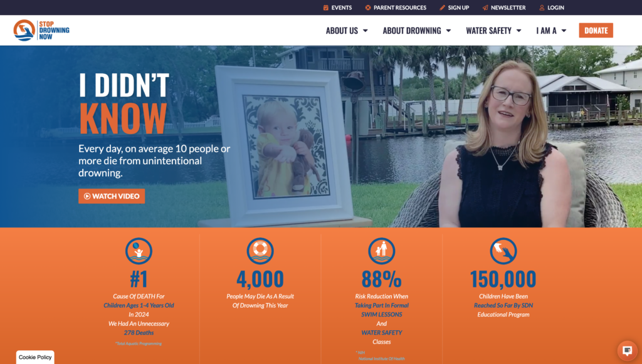Viewport: 642px width, 364px height.
Task: Click the pencil icon beside Sign Up
Action: [443, 8]
